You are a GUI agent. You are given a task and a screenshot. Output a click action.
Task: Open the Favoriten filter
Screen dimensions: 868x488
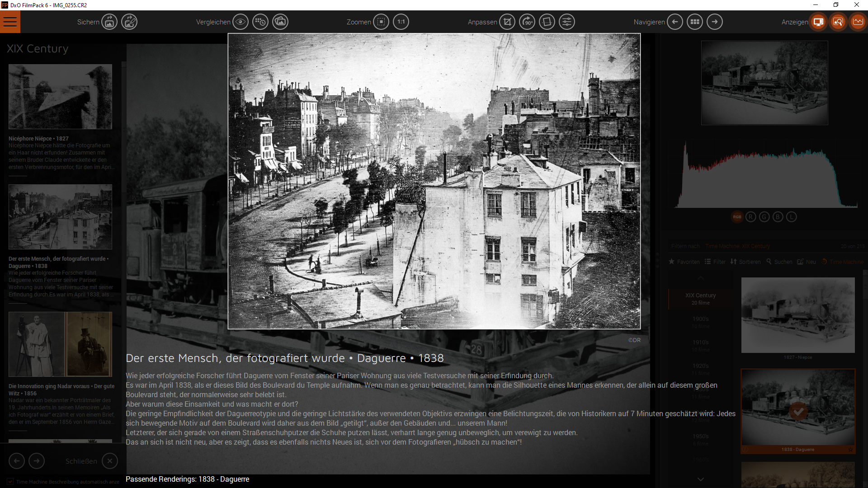pyautogui.click(x=684, y=262)
